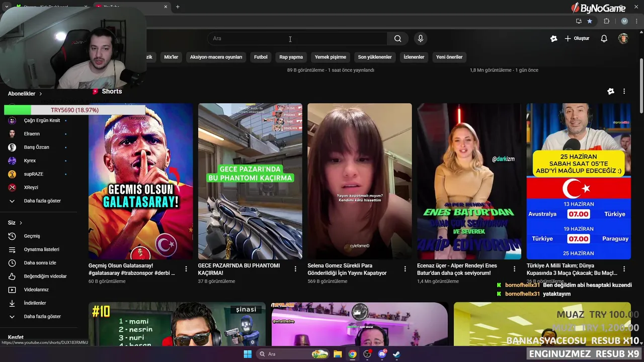Open the YouTube account avatar menu
Image resolution: width=644 pixels, height=362 pixels.
pyautogui.click(x=623, y=38)
